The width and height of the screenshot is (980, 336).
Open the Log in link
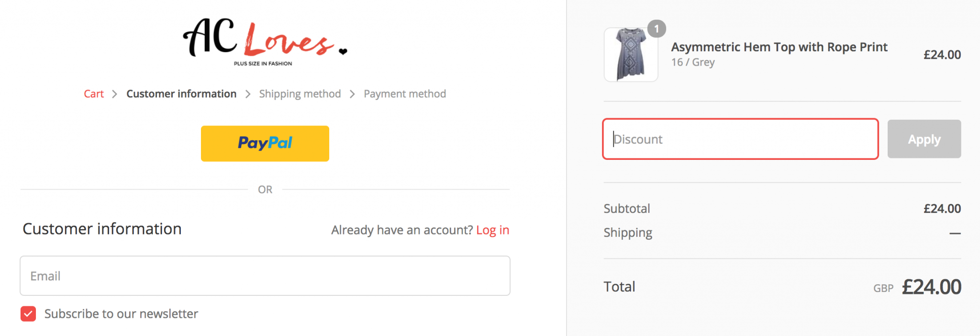(x=492, y=230)
